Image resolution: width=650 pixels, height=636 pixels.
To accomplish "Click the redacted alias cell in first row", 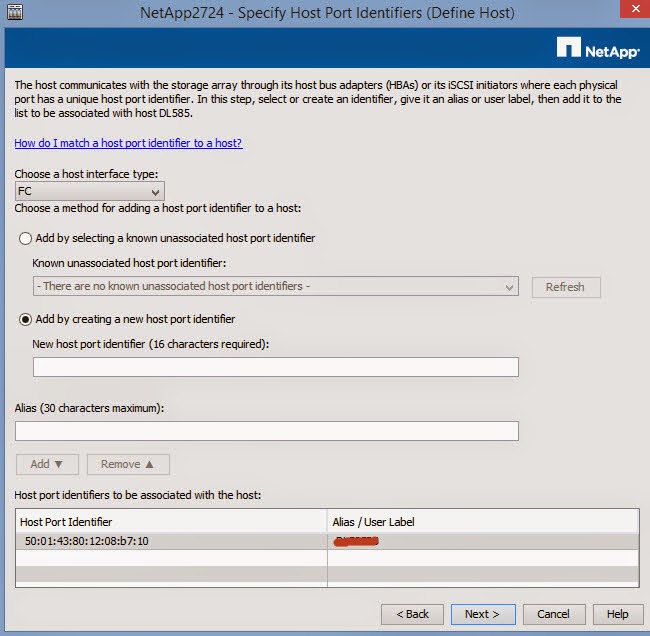I will 483,541.
